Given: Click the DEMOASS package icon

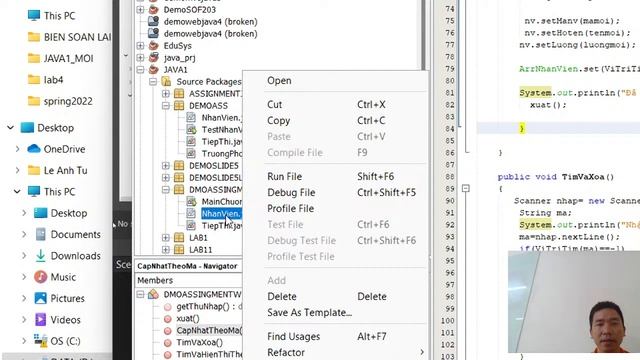Looking at the screenshot, I should point(179,105).
